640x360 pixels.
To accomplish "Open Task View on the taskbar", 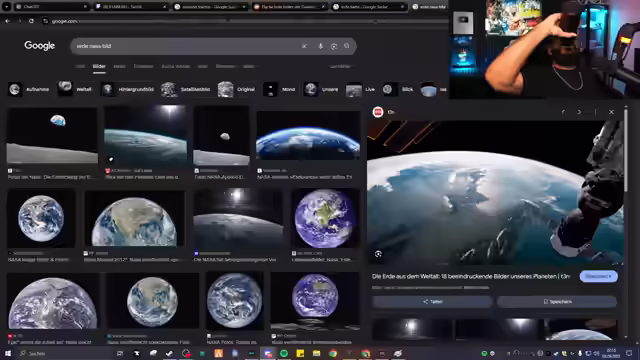I will [120, 353].
